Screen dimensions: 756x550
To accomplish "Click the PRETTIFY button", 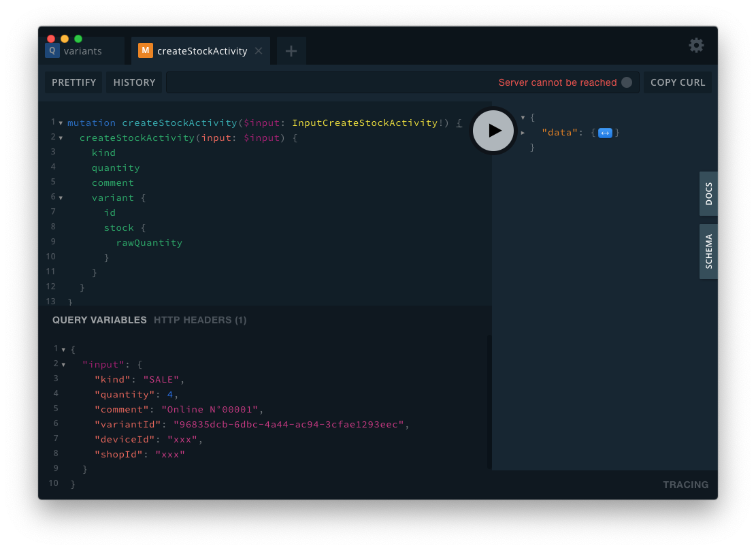I will [73, 82].
